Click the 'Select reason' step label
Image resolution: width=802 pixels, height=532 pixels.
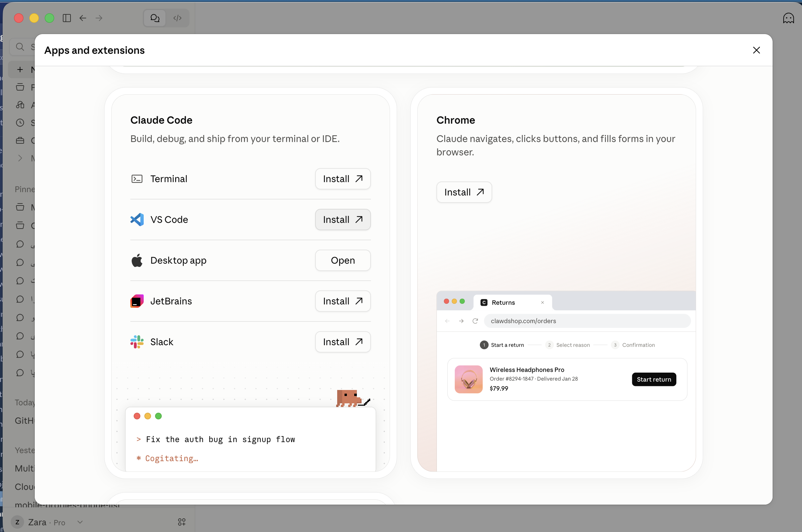[x=573, y=345]
